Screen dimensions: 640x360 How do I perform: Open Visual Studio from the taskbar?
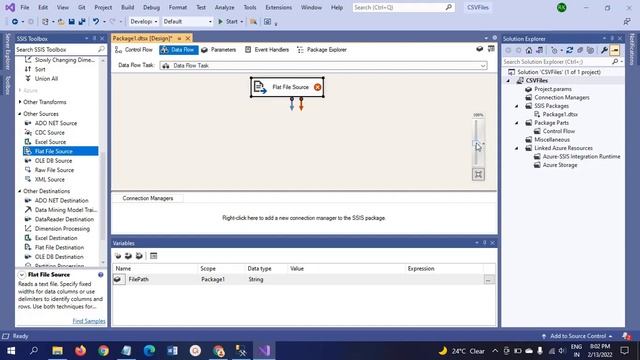pos(264,351)
